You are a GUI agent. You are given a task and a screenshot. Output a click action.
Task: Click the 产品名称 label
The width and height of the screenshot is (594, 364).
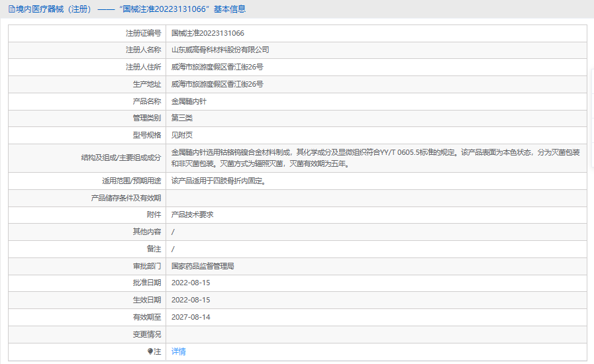pos(147,101)
